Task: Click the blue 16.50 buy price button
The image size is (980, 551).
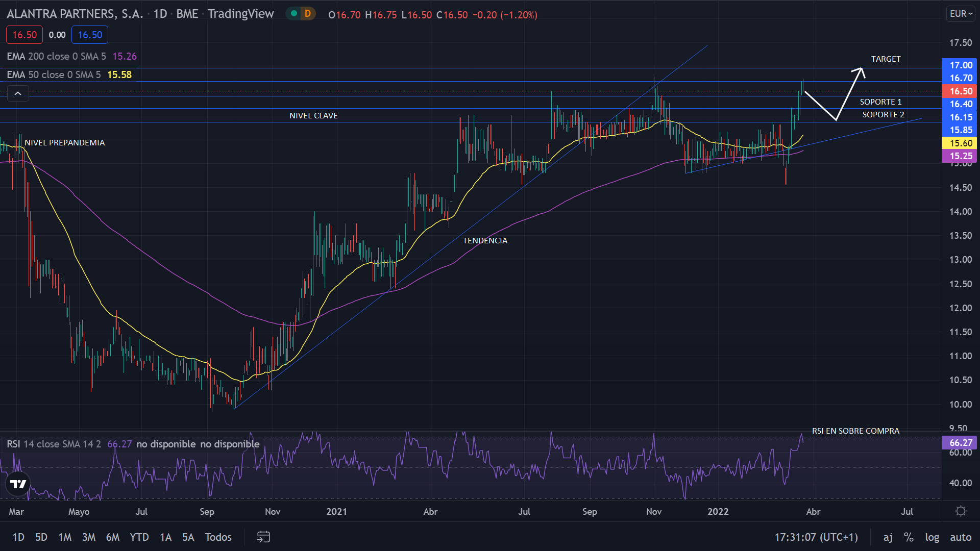Action: (x=90, y=35)
